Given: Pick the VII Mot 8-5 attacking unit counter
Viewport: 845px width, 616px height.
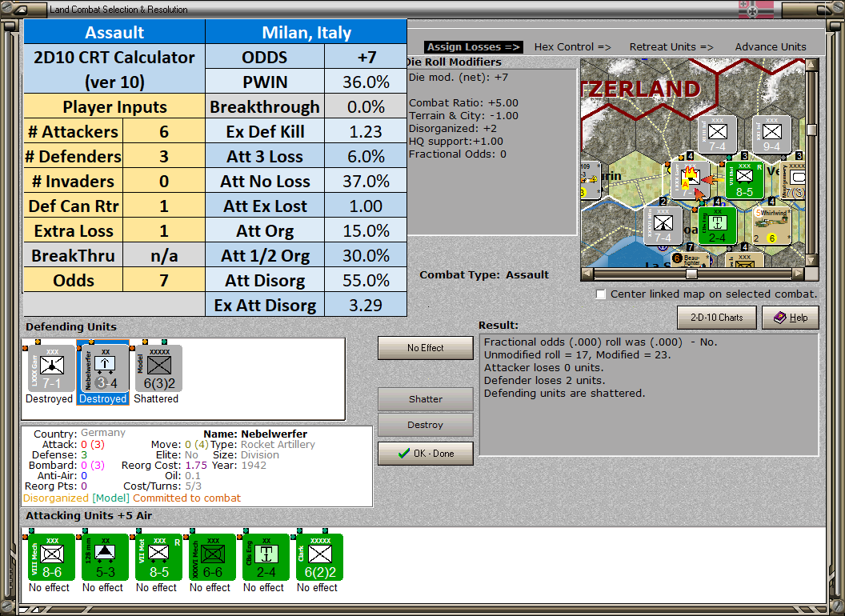Looking at the screenshot, I should pos(158,558).
